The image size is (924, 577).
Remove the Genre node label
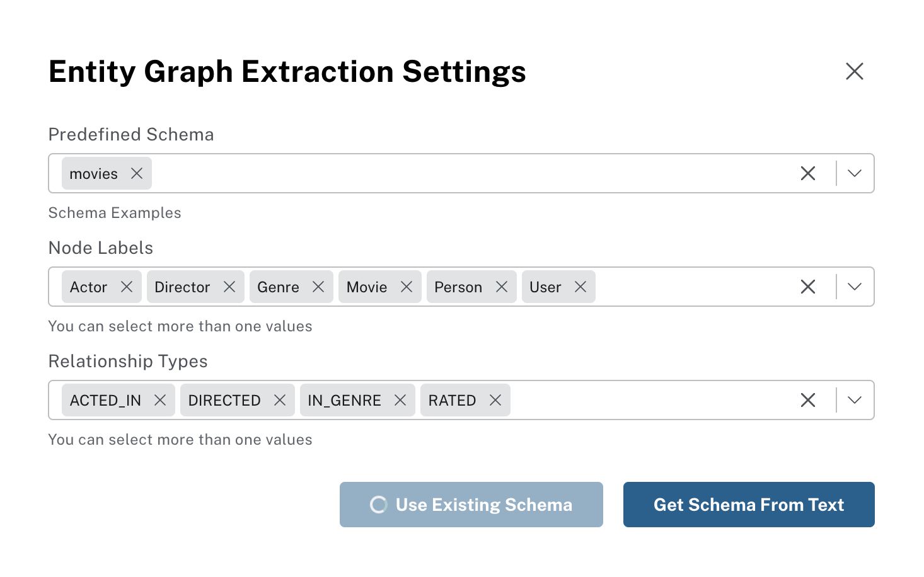(318, 287)
